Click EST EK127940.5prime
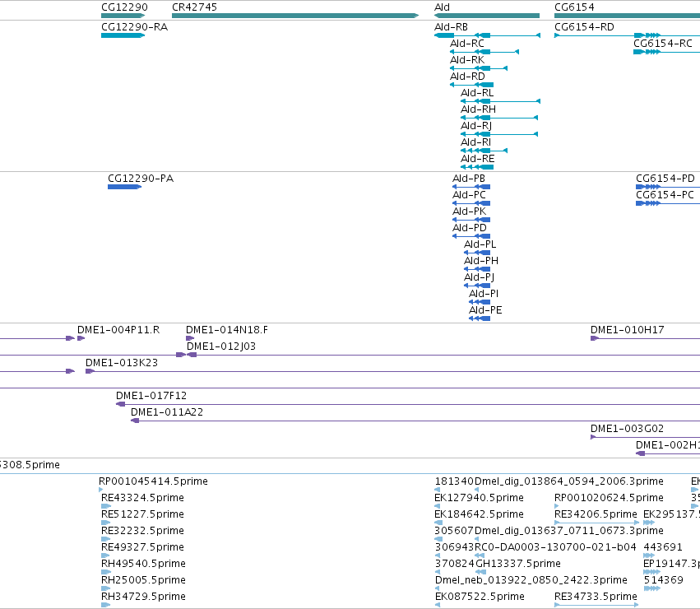Viewport: 700px width, 609px height. 479,498
